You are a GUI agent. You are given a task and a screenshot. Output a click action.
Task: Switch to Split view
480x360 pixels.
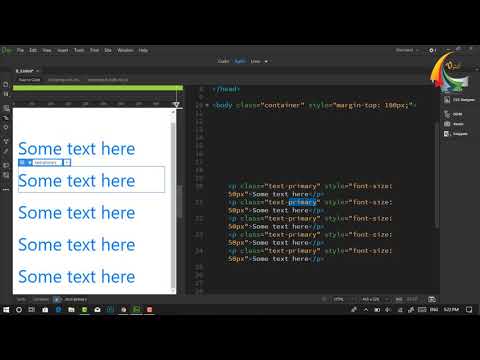240,61
